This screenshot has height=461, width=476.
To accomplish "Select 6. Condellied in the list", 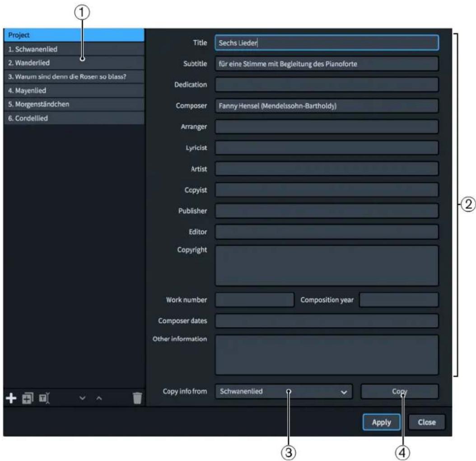I will pyautogui.click(x=74, y=118).
